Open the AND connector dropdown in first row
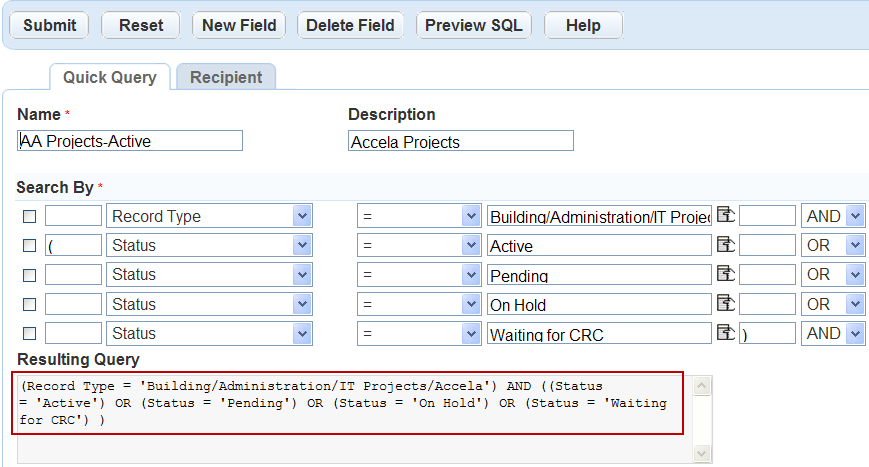The image size is (869, 467). click(854, 216)
